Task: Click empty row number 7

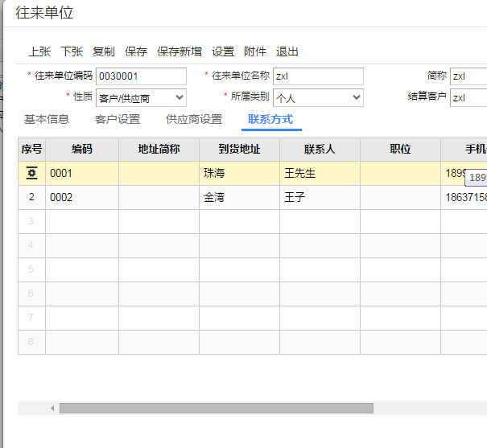Action: coord(31,318)
